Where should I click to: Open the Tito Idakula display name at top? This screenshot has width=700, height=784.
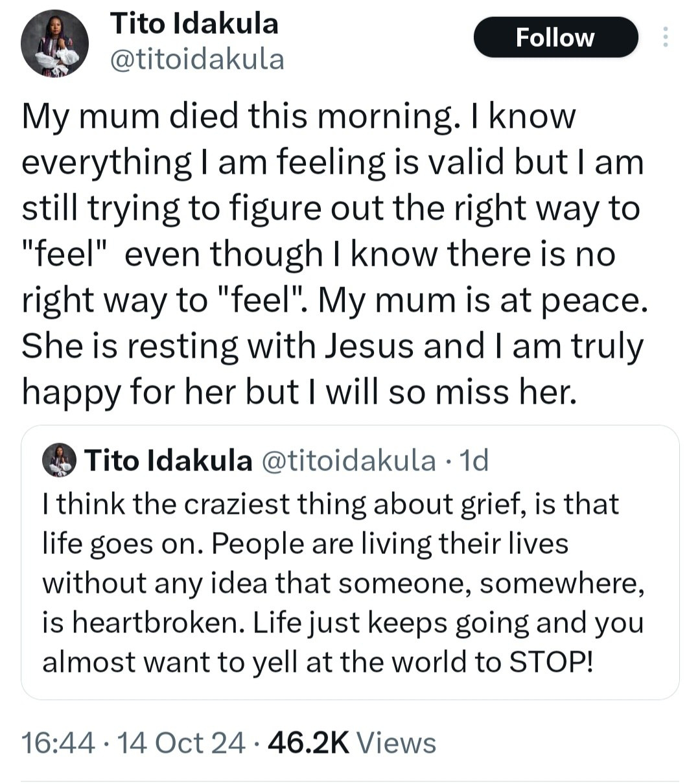(x=194, y=24)
